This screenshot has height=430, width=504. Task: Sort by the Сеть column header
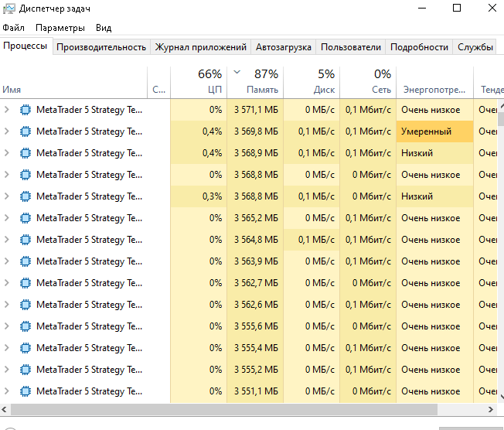pyautogui.click(x=368, y=82)
